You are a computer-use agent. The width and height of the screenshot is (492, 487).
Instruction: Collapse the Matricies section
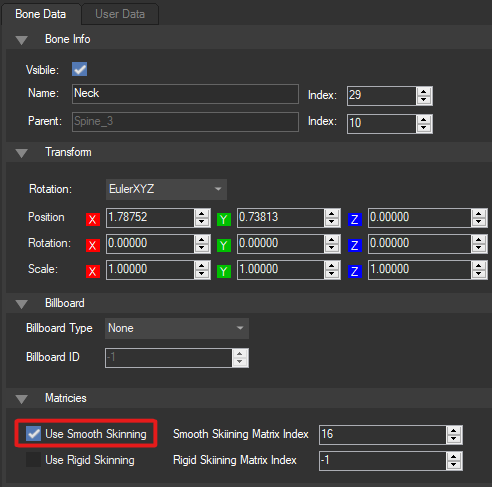click(22, 399)
